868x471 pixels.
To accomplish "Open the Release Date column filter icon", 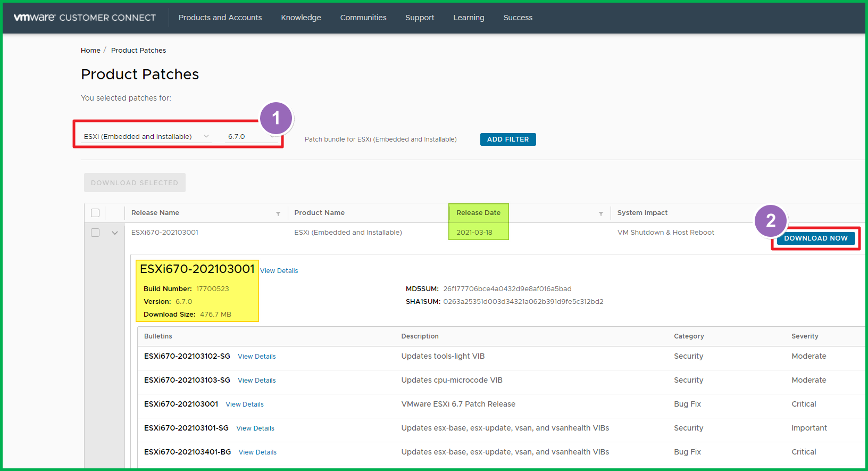I will pyautogui.click(x=601, y=213).
